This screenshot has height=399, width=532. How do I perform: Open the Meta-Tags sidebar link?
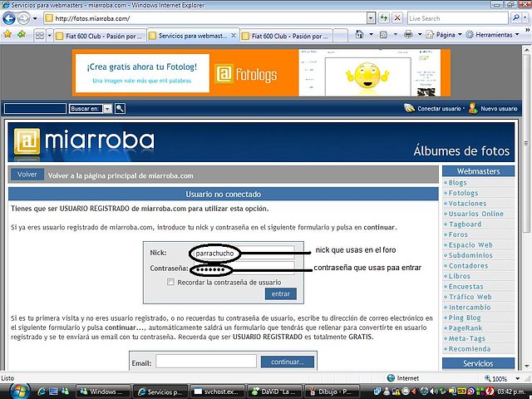tap(467, 338)
